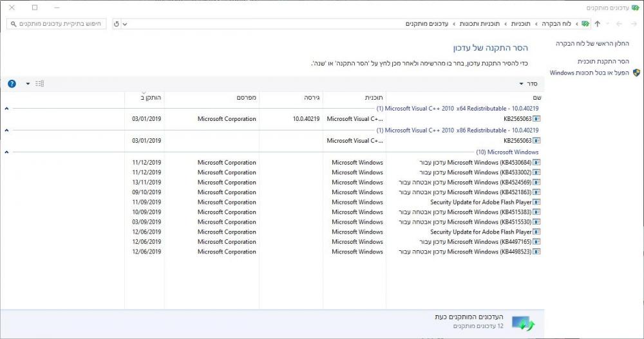Click the search installed updates field
The image size is (644, 339).
click(x=56, y=24)
